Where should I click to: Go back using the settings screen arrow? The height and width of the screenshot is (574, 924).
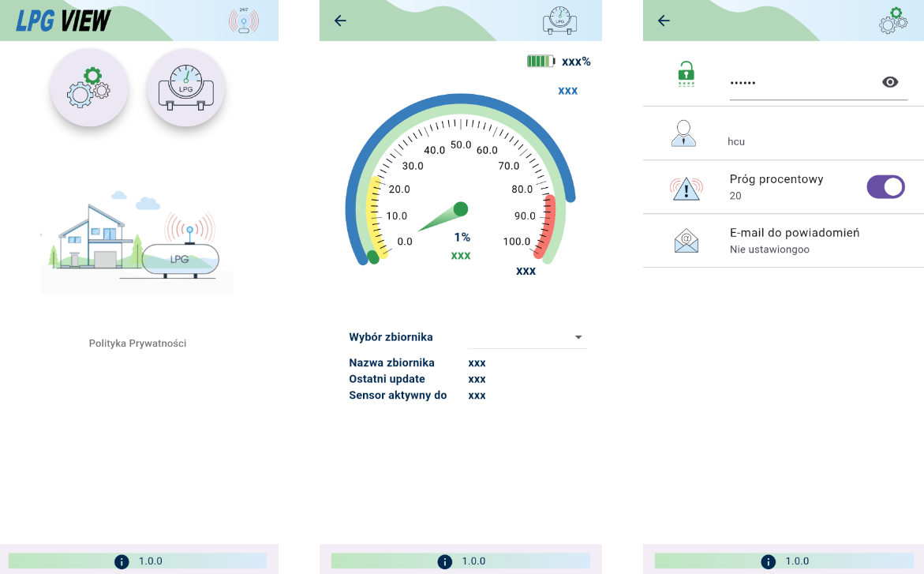(x=664, y=21)
